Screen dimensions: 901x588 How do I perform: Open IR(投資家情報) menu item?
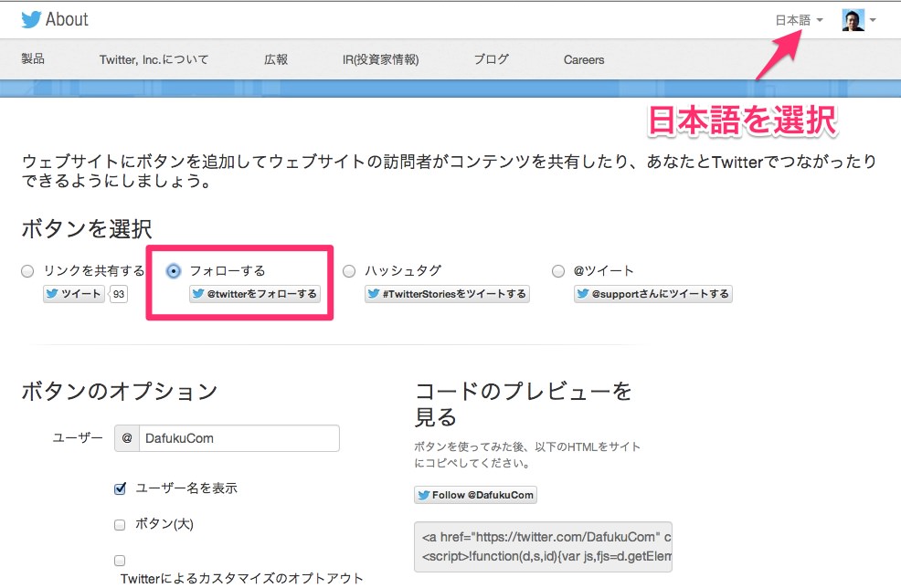(380, 59)
